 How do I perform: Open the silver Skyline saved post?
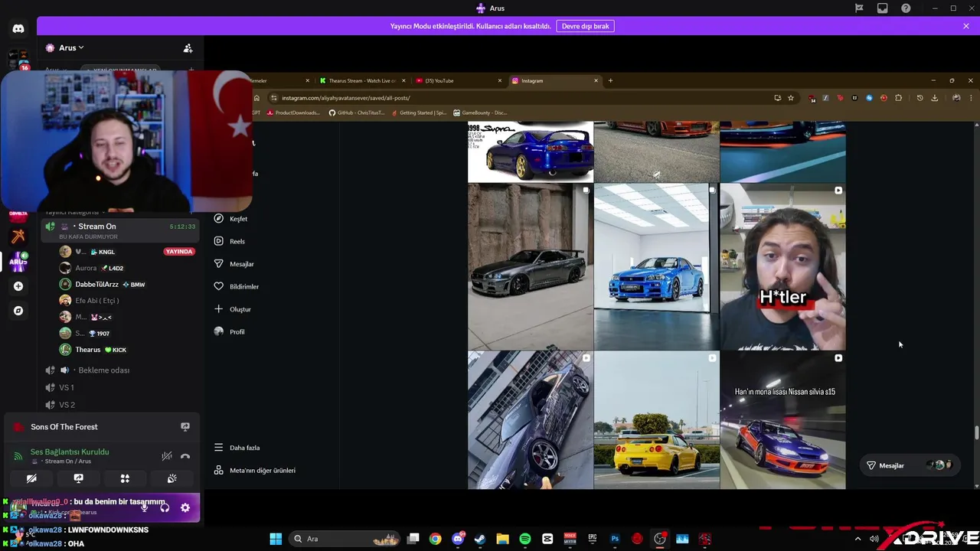click(531, 266)
